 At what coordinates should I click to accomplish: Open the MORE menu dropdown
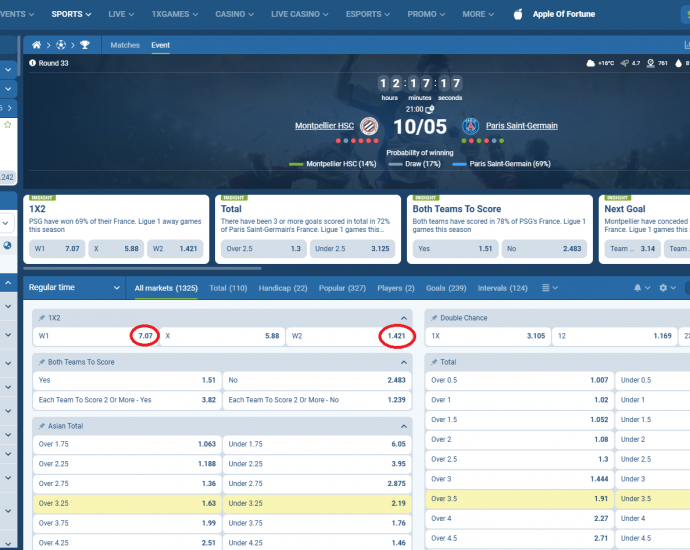click(x=478, y=14)
